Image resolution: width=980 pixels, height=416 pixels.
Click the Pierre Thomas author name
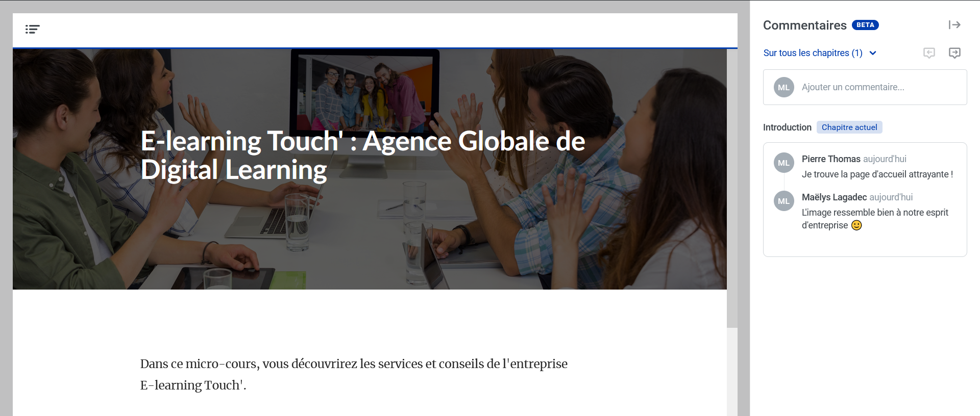[831, 159]
